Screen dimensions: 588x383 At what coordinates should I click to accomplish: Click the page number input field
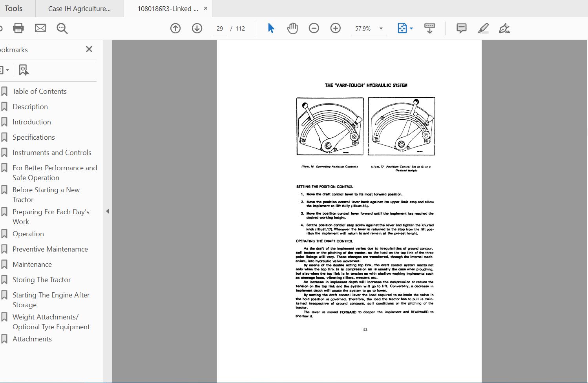tap(220, 28)
